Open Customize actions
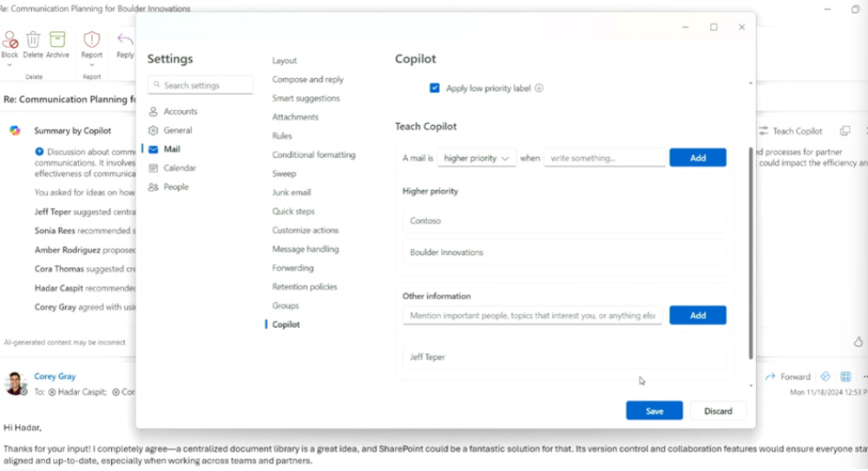 pos(305,230)
